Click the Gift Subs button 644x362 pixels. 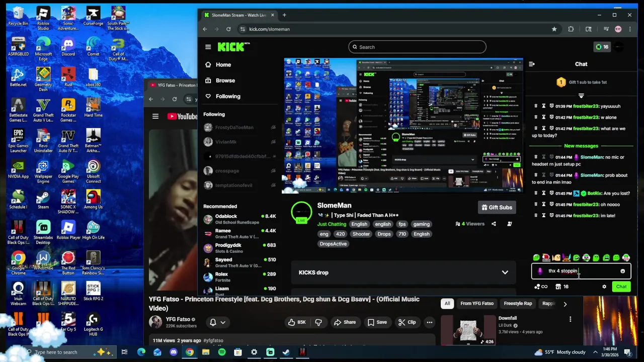497,207
